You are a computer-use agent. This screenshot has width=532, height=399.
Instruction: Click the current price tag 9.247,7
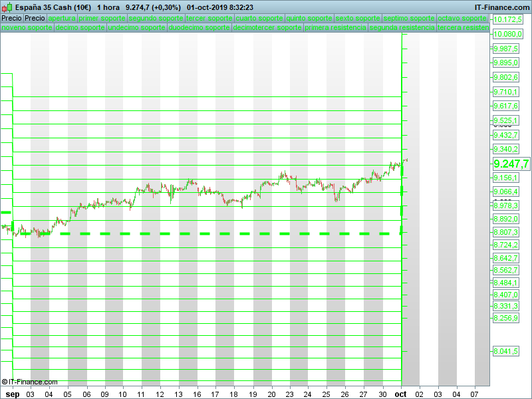click(x=511, y=164)
